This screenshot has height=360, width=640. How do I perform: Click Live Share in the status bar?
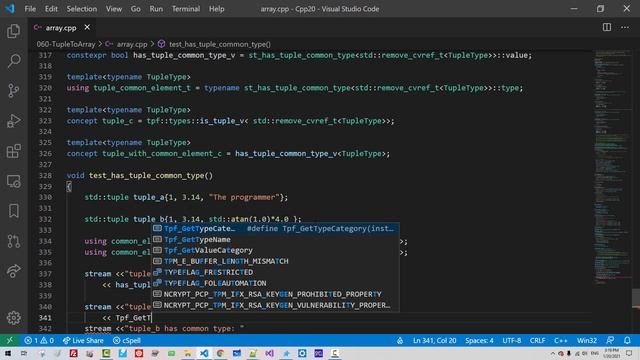click(x=83, y=340)
